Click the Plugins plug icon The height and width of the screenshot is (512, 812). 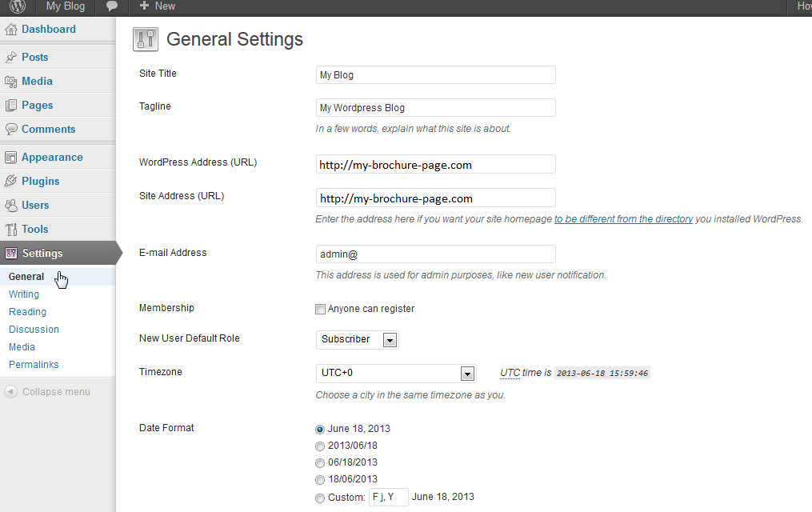(x=11, y=182)
